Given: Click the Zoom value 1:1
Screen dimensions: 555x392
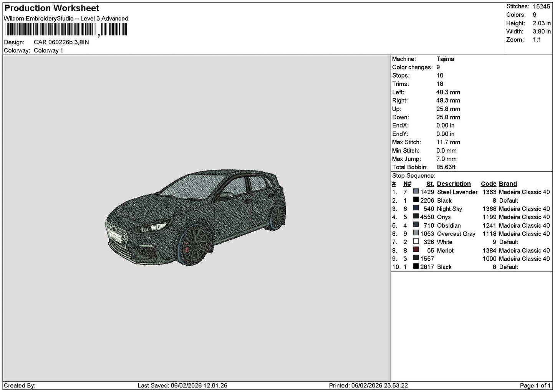Looking at the screenshot, I should pyautogui.click(x=537, y=40).
